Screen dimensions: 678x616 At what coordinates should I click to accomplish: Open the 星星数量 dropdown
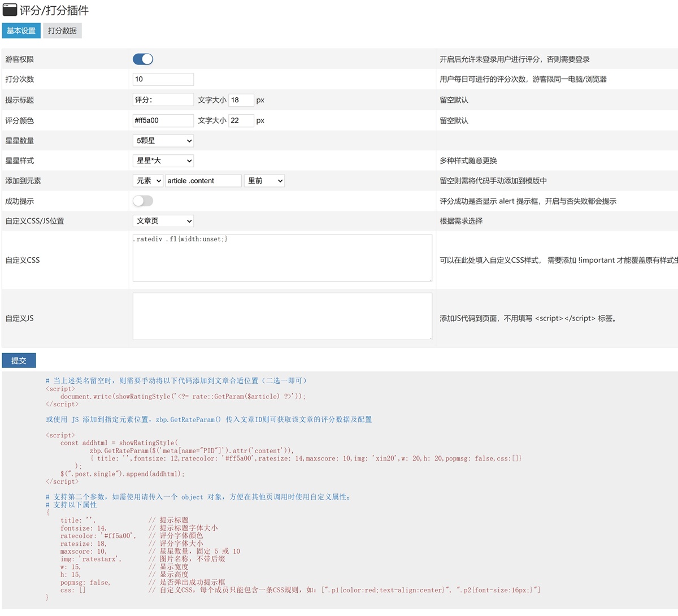point(163,141)
